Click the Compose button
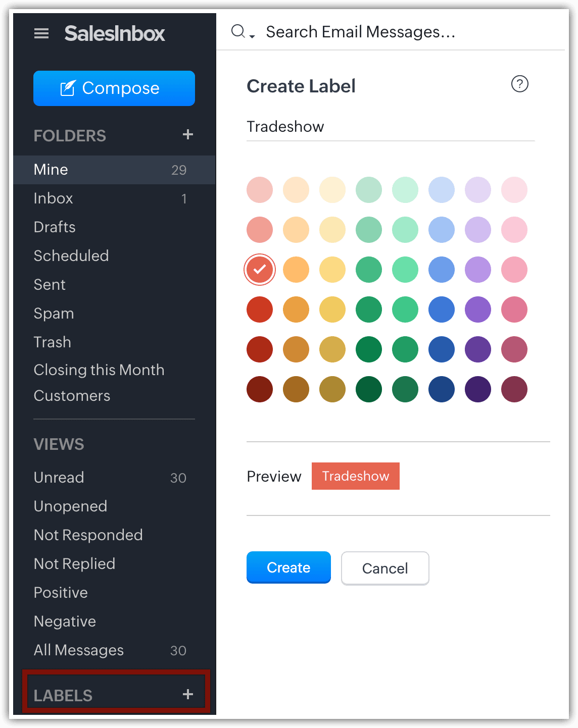Image resolution: width=578 pixels, height=728 pixels. (x=114, y=88)
